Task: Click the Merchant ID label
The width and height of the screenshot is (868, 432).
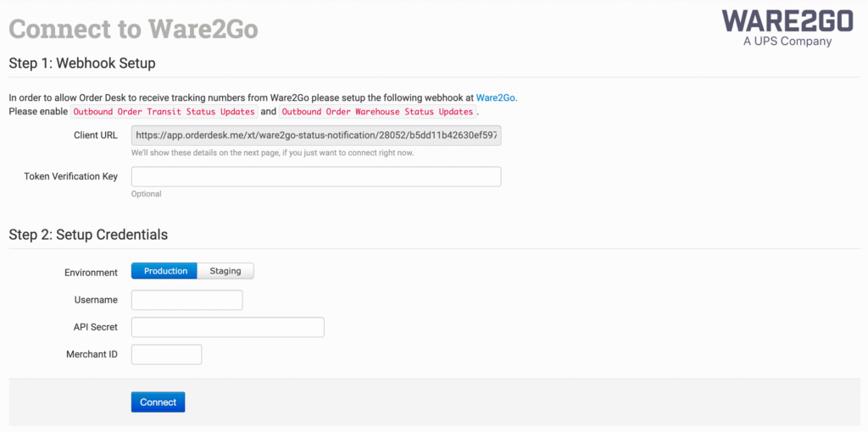Action: click(x=92, y=354)
